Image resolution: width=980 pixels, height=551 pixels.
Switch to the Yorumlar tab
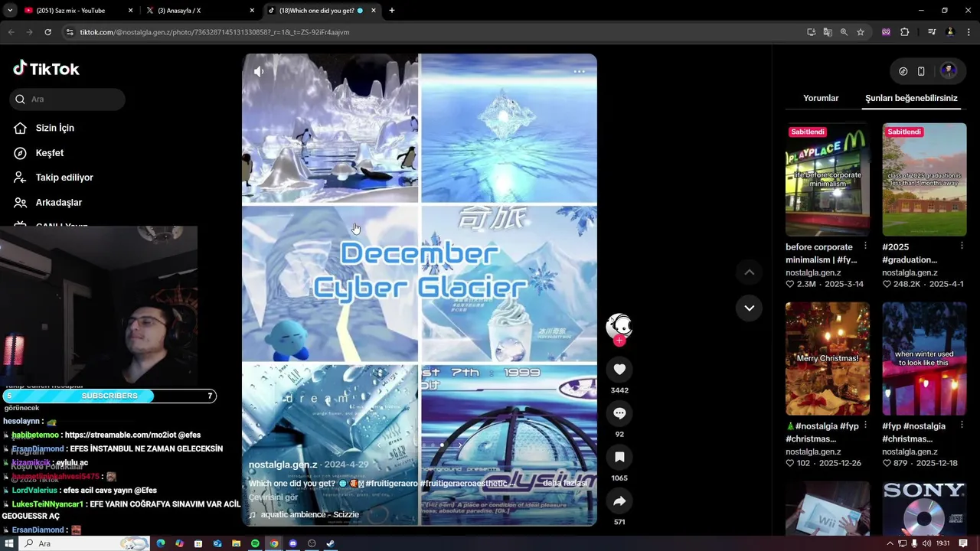click(821, 98)
